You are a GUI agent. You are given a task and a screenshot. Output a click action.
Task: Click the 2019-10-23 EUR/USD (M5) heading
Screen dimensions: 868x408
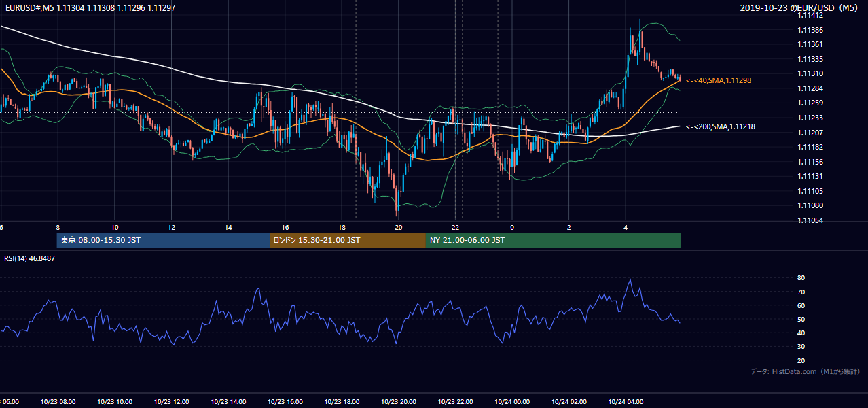(x=799, y=7)
